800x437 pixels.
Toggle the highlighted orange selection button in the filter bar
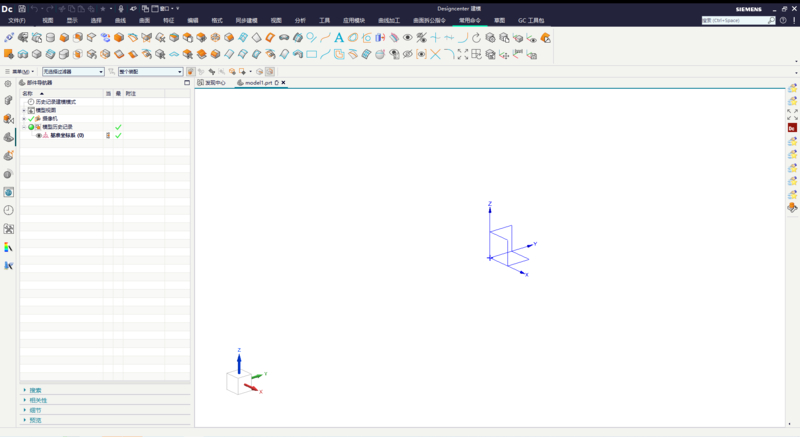coord(190,72)
